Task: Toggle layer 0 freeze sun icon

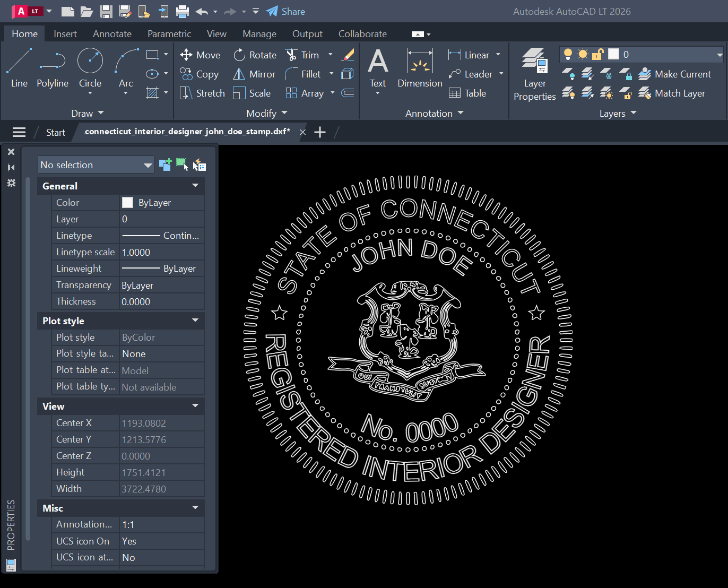Action: tap(583, 54)
